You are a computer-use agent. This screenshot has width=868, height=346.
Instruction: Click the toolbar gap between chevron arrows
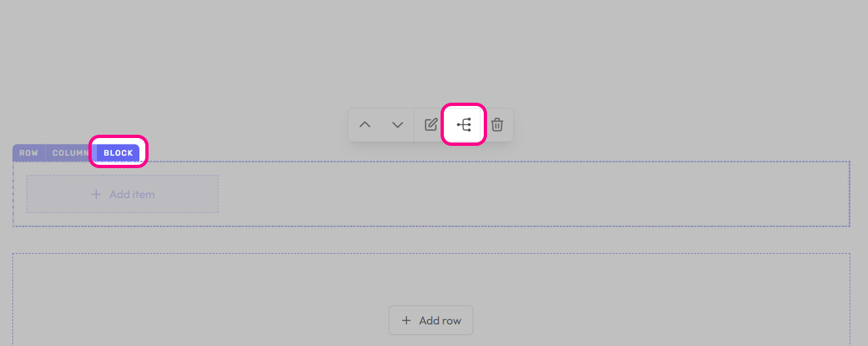pyautogui.click(x=382, y=125)
